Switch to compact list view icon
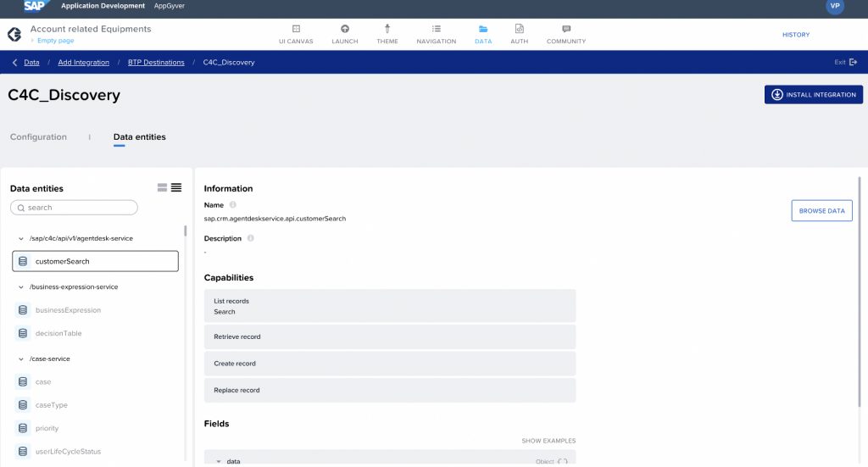Image resolution: width=868 pixels, height=467 pixels. click(176, 187)
